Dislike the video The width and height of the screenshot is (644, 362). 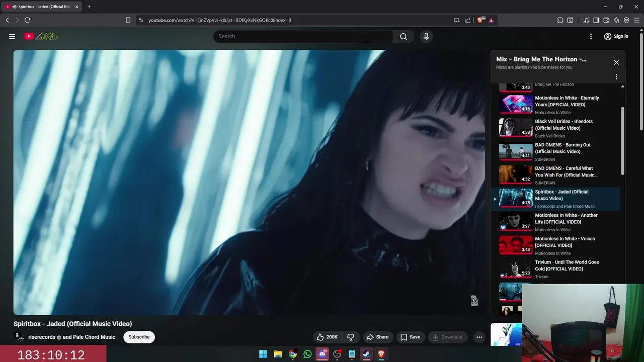click(351, 337)
